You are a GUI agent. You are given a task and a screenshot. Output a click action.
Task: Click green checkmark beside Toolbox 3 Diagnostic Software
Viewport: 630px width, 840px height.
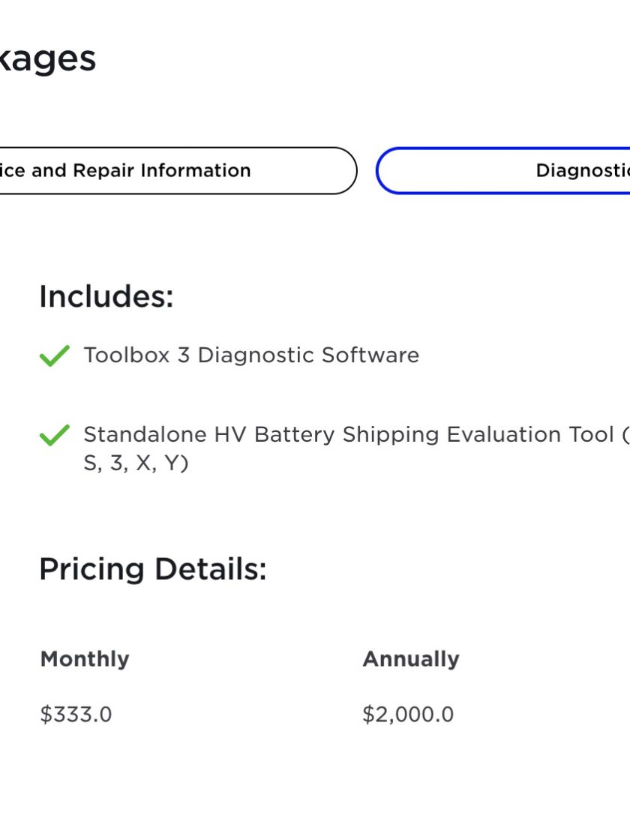(x=55, y=355)
